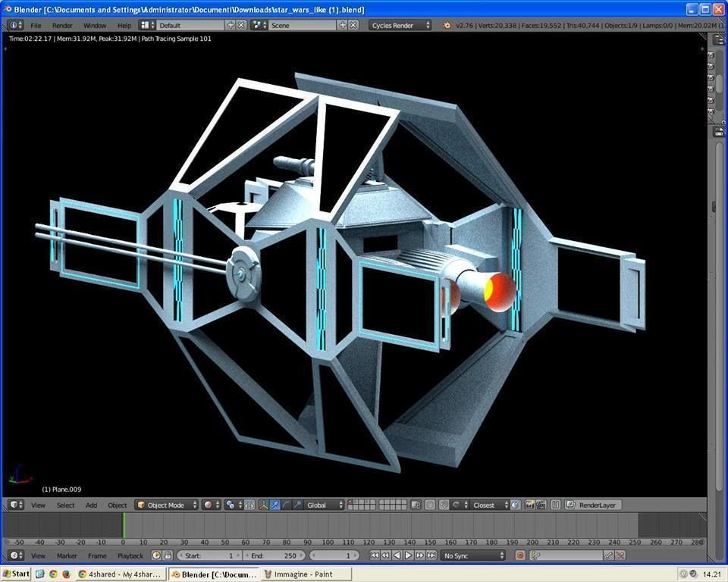
Task: Toggle automatic keyframe record button
Action: tap(520, 555)
